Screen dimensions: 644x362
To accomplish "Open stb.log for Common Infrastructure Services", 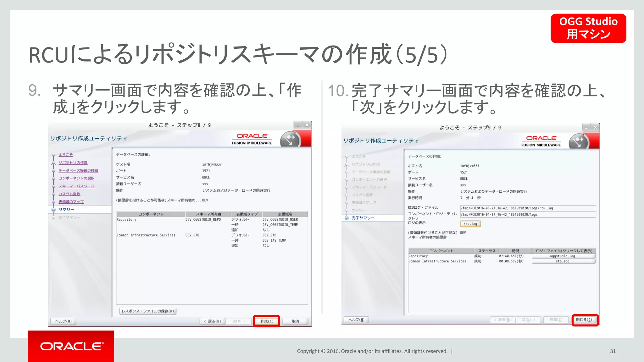I will (x=563, y=261).
